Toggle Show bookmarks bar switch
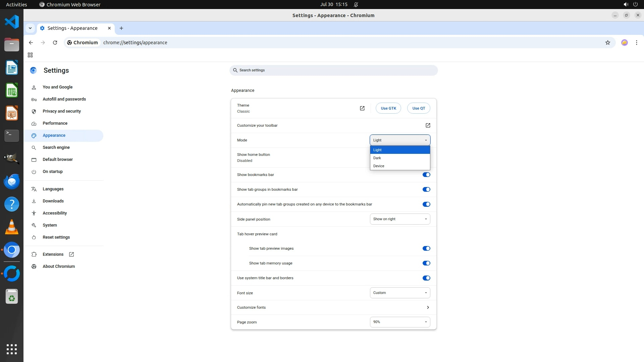 tap(426, 175)
